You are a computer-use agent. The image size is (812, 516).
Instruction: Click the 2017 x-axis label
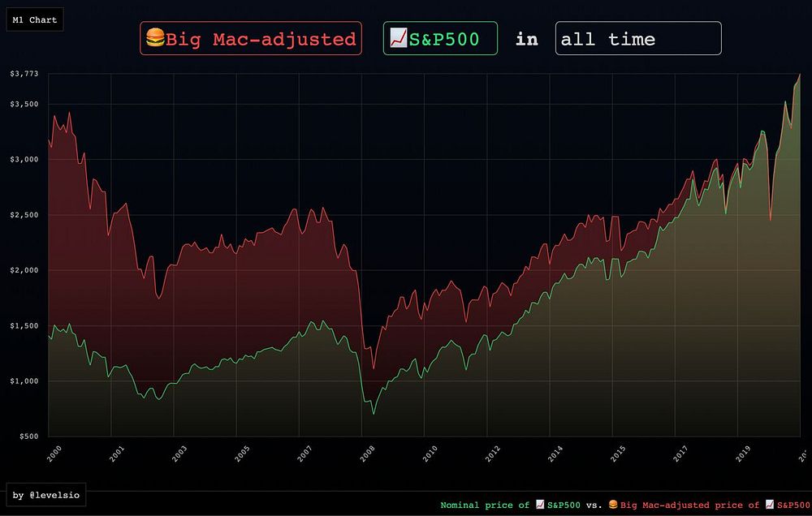(680, 454)
